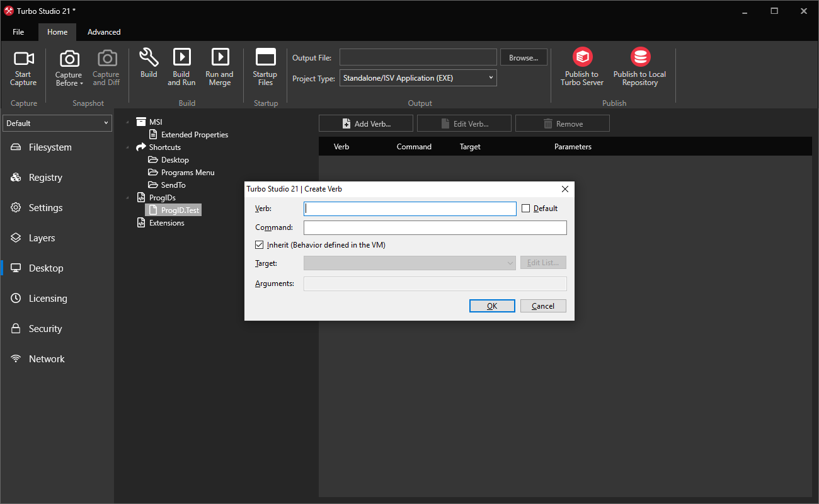Cancel the Create Verb dialog
Screen dimensions: 819x504
point(543,306)
